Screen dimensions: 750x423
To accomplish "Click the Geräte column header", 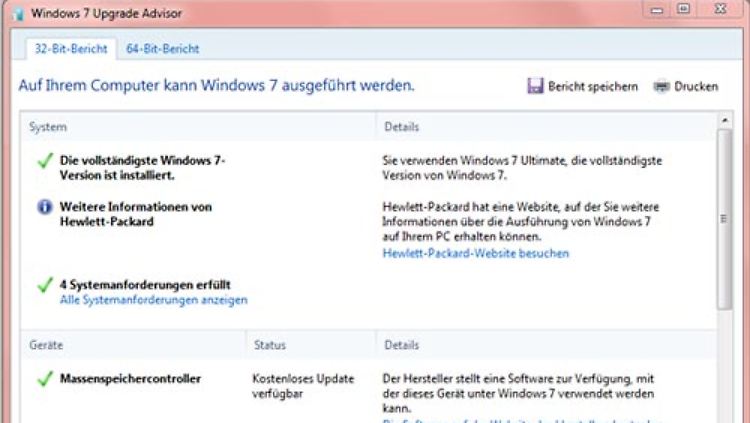I will (x=46, y=345).
